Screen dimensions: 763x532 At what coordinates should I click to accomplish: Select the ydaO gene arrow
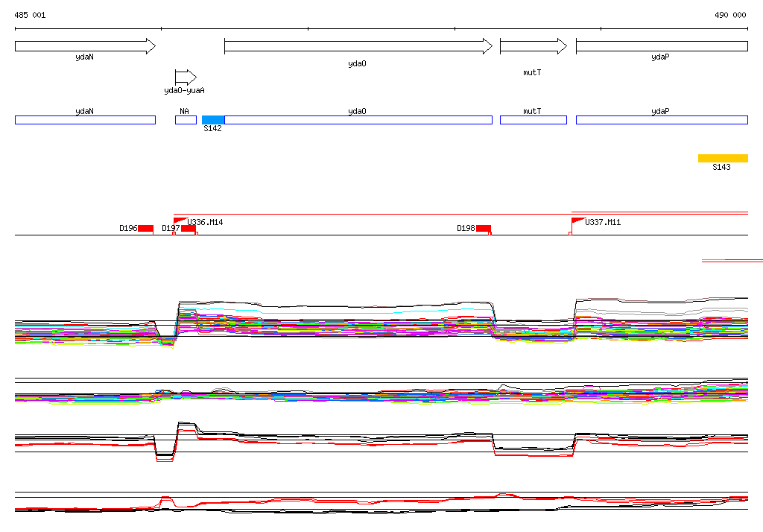pyautogui.click(x=358, y=46)
